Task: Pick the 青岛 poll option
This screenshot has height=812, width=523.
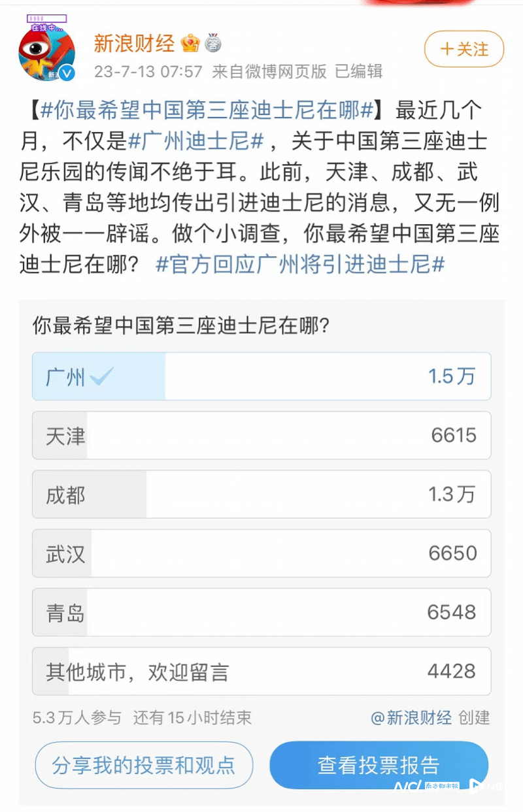Action: point(261,612)
